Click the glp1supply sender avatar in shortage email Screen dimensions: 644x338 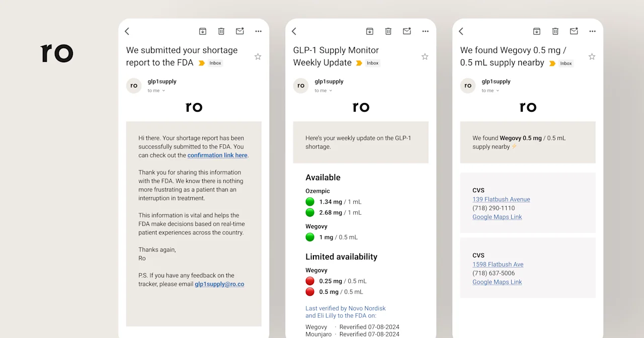[x=134, y=86]
